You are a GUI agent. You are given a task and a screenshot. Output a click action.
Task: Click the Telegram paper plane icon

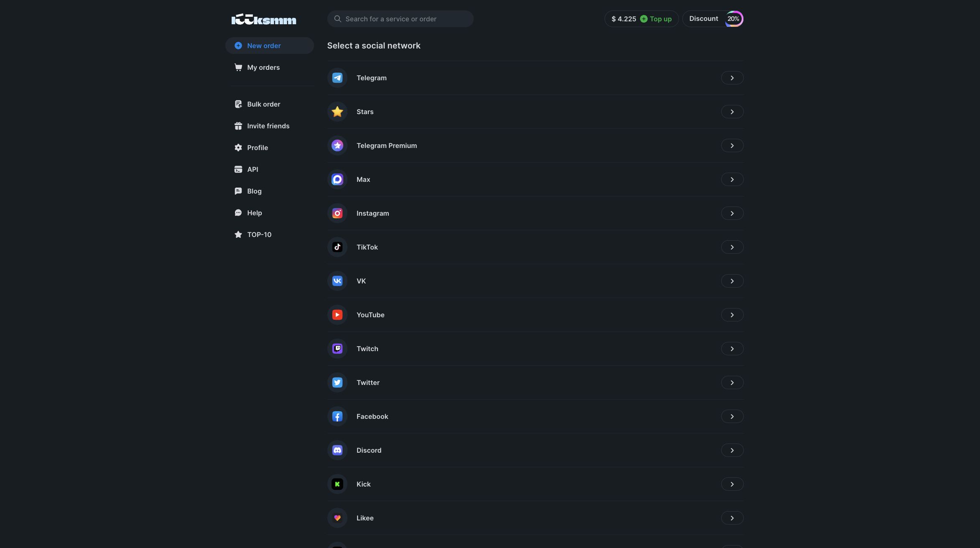point(337,78)
